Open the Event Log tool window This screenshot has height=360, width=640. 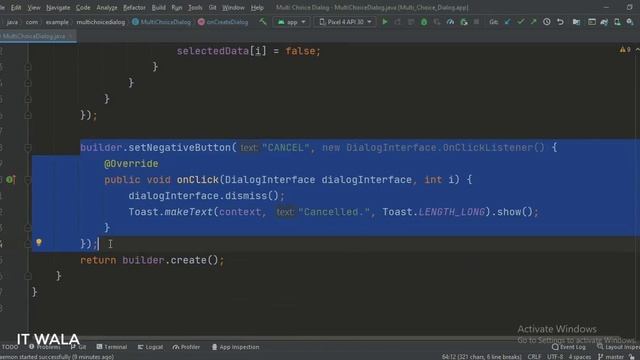click(x=569, y=347)
